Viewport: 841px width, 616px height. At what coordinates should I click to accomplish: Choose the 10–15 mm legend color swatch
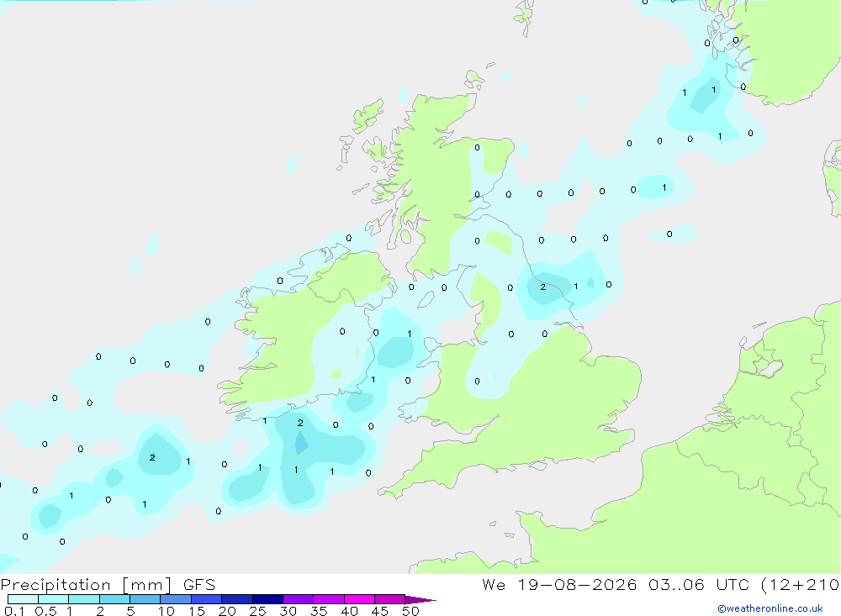[176, 599]
